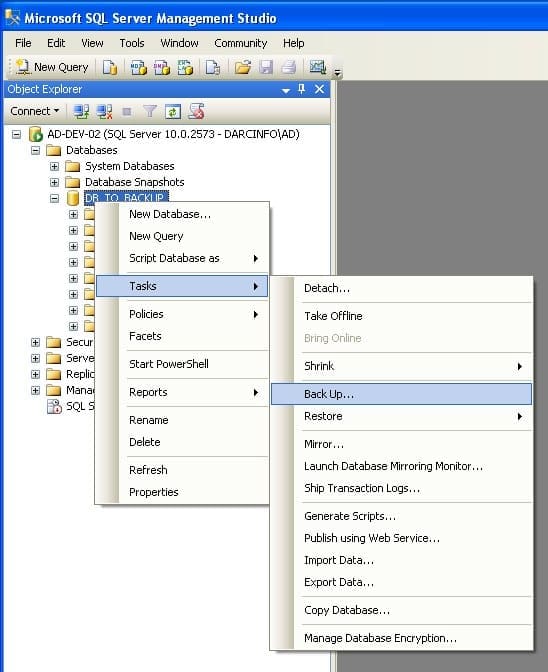Open Object Explorer window position dropdown arrow
This screenshot has height=672, width=548.
(x=286, y=90)
